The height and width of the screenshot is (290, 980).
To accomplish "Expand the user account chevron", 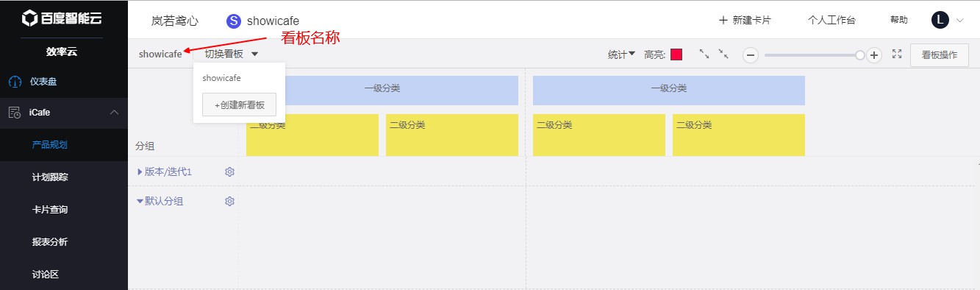I will (959, 21).
